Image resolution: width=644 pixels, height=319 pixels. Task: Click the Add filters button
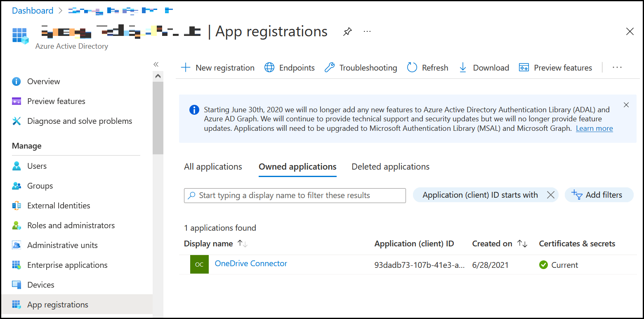[599, 195]
